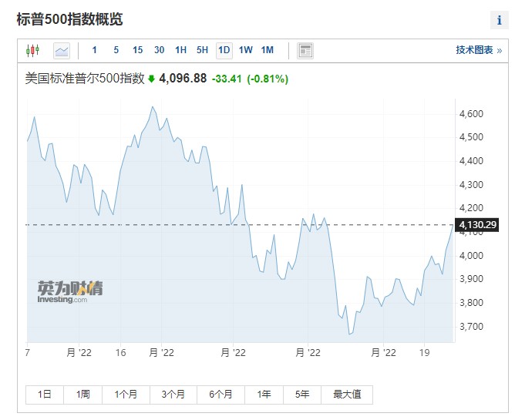Viewport: 515px width, 420px height.
Task: Select the 6个月 range button
Action: point(220,395)
